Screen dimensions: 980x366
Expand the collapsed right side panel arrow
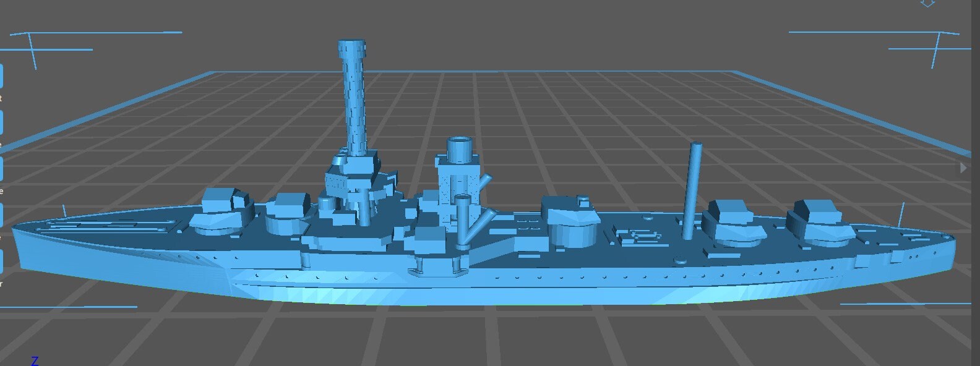click(963, 168)
